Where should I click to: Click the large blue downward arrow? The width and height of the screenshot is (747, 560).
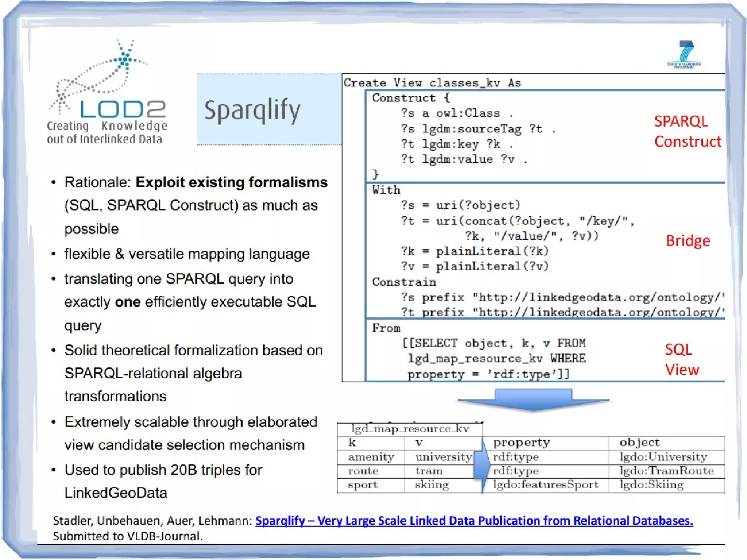533,399
